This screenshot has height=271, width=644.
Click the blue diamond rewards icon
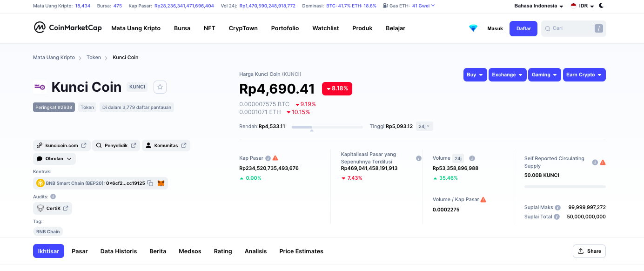[x=473, y=28]
